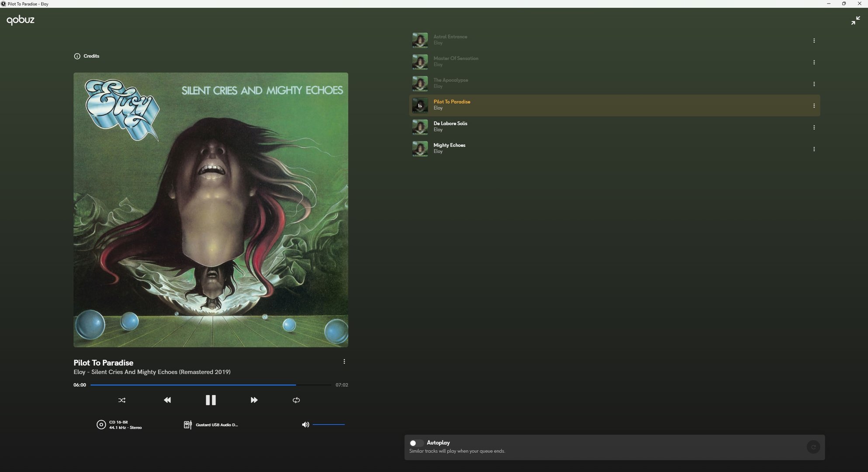Open options menu for Pilot To Paradise title

[344, 361]
